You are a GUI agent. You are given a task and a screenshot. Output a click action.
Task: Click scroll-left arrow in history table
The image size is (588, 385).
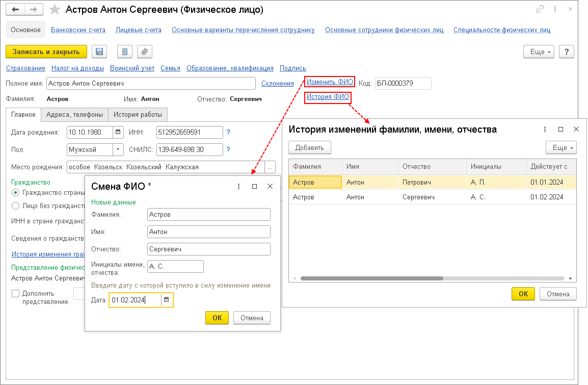pyautogui.click(x=295, y=278)
